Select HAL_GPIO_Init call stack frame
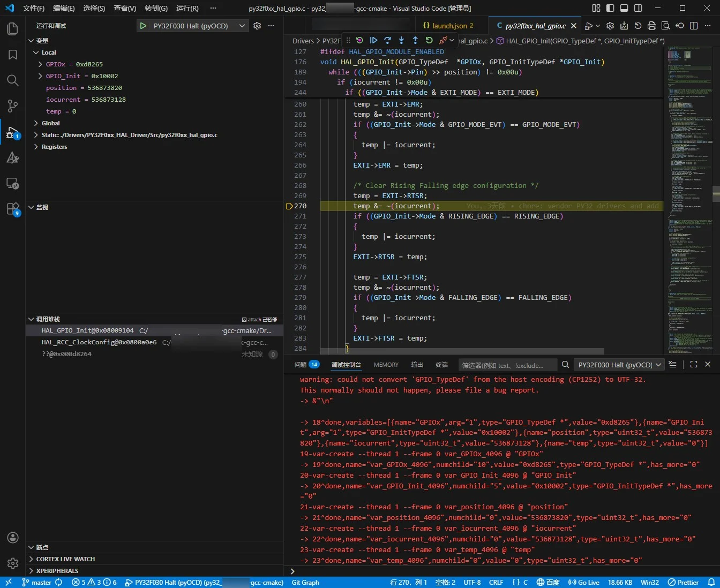720x588 pixels. coord(154,330)
